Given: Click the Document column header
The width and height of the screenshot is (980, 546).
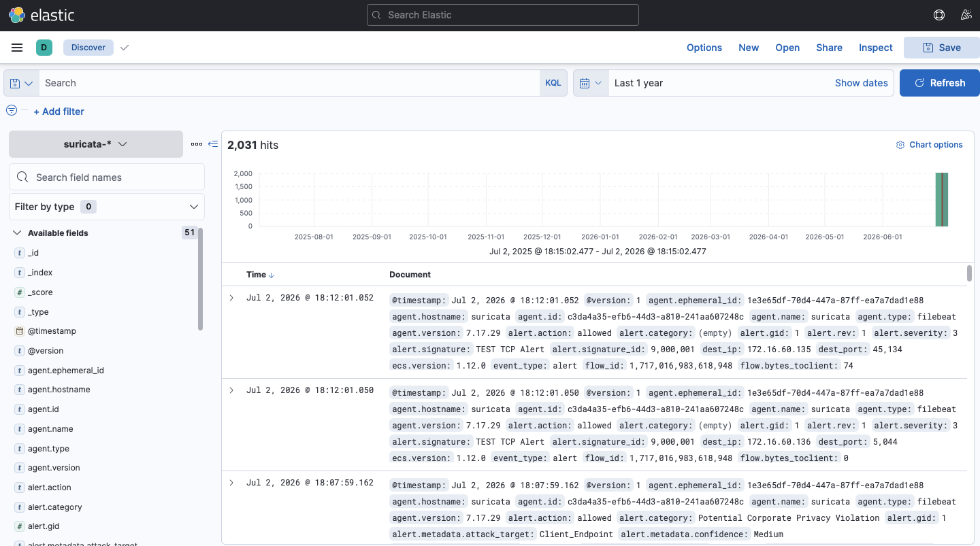Looking at the screenshot, I should pyautogui.click(x=410, y=275).
